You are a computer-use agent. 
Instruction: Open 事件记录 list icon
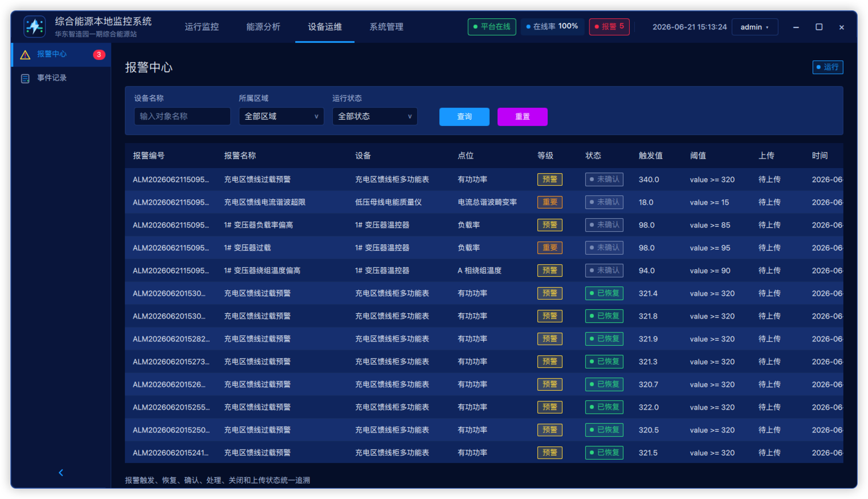pos(25,79)
